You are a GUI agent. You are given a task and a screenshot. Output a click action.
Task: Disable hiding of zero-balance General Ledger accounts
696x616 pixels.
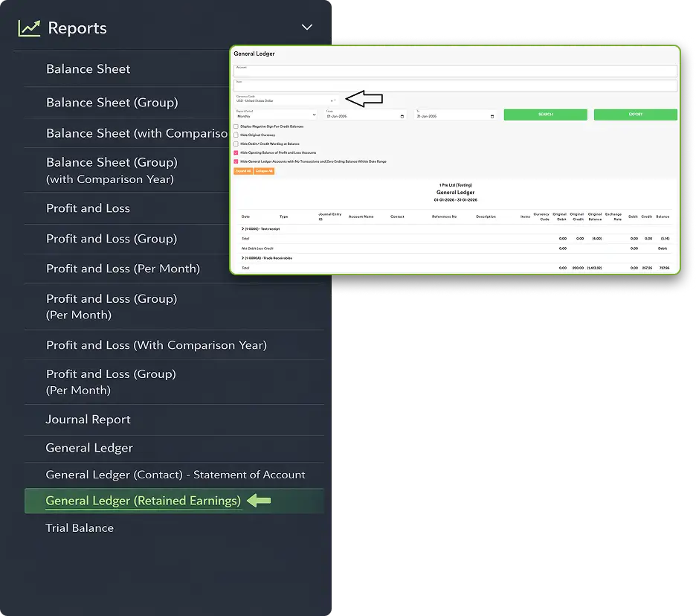[236, 161]
